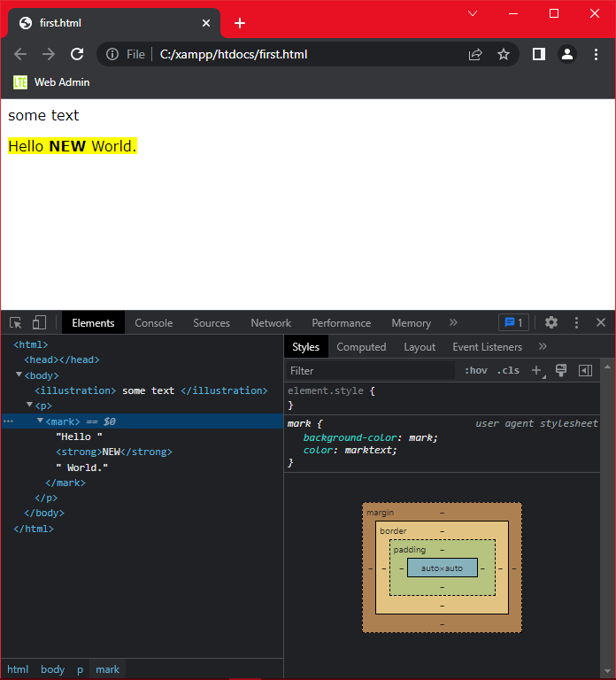Open DevTools settings gear
Viewport: 616px width, 680px height.
(x=551, y=323)
